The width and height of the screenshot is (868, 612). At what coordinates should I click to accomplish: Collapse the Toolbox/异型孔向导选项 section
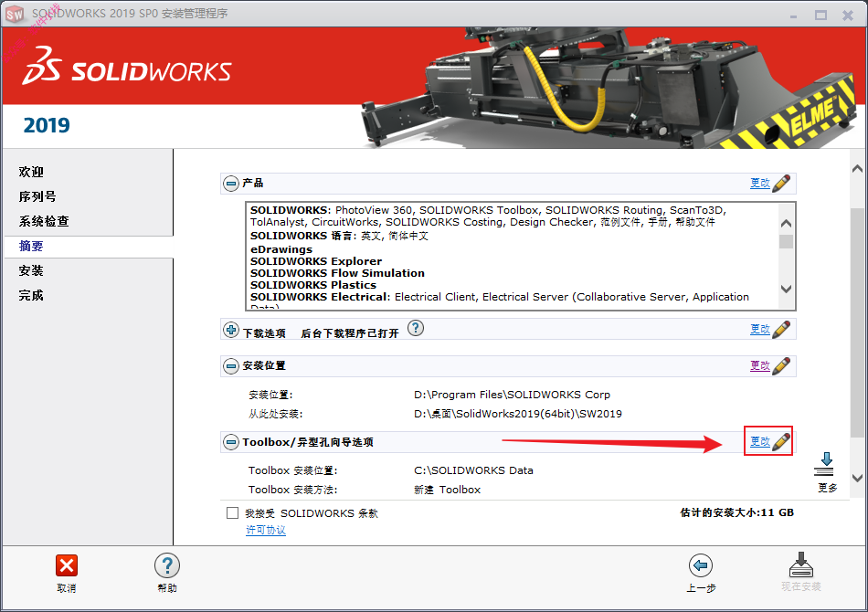tap(231, 441)
